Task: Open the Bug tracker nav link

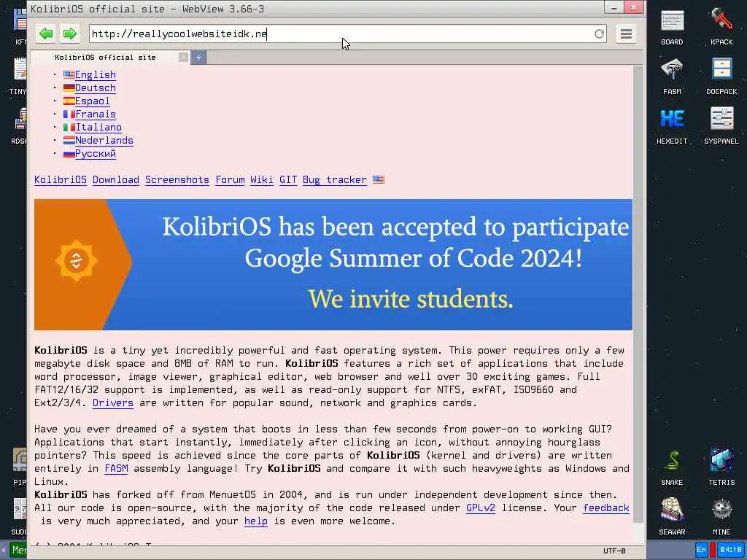Action: tap(335, 180)
